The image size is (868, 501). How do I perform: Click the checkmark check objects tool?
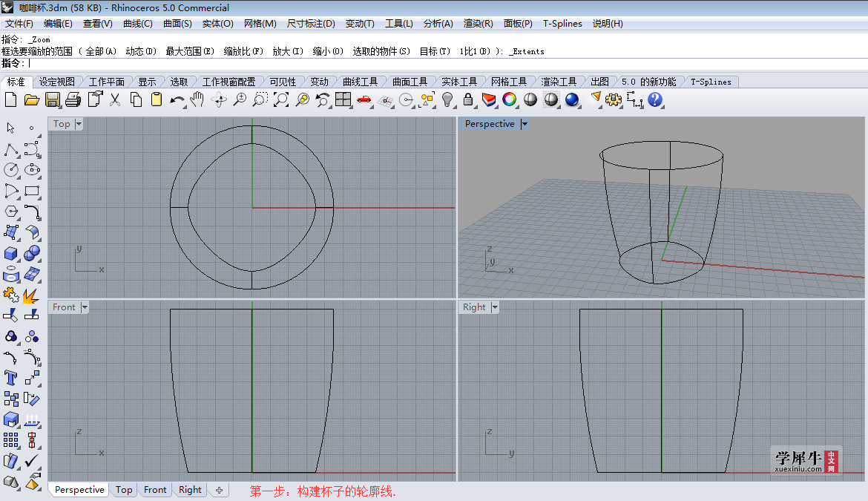pyautogui.click(x=32, y=461)
